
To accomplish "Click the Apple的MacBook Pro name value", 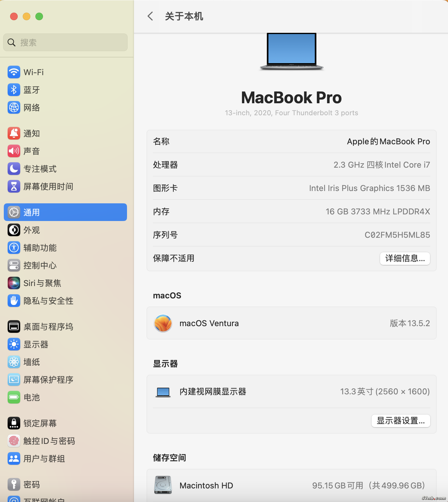I will click(x=389, y=141).
